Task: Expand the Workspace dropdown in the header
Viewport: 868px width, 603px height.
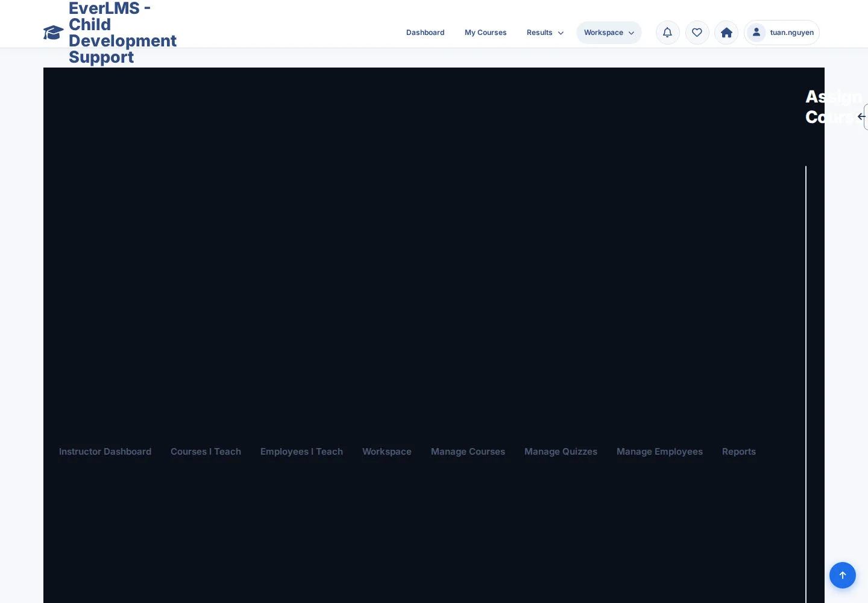Action: pyautogui.click(x=609, y=33)
